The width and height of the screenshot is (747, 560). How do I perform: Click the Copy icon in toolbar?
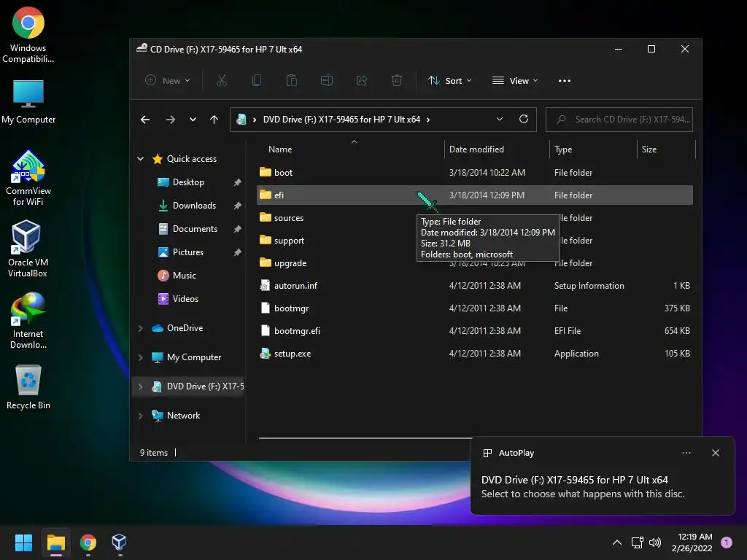256,80
